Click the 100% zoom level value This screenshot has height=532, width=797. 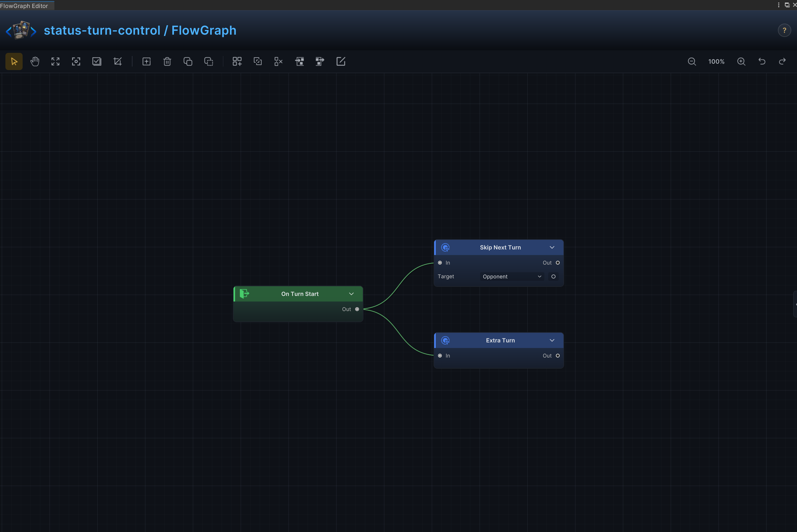(x=716, y=62)
